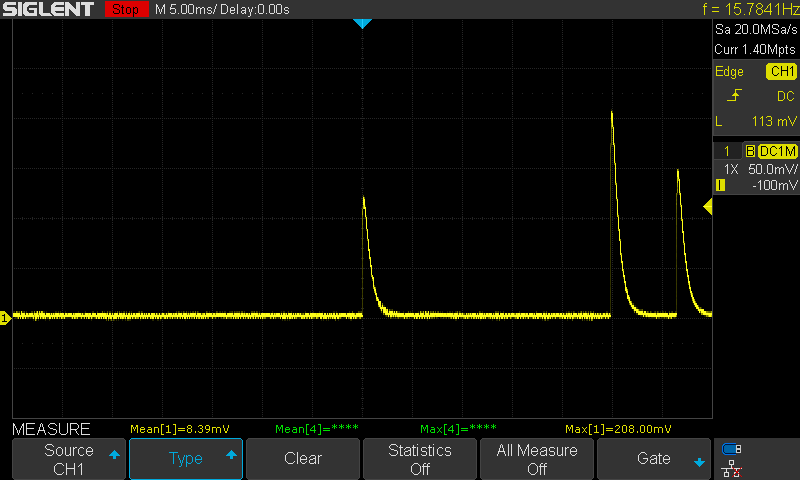Image resolution: width=800 pixels, height=480 pixels.
Task: Click the 50.0mV/ vertical scale value
Action: coord(772,169)
